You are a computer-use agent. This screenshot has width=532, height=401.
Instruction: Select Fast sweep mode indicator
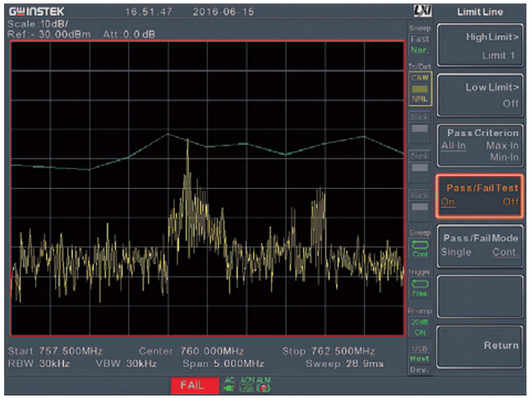419,39
